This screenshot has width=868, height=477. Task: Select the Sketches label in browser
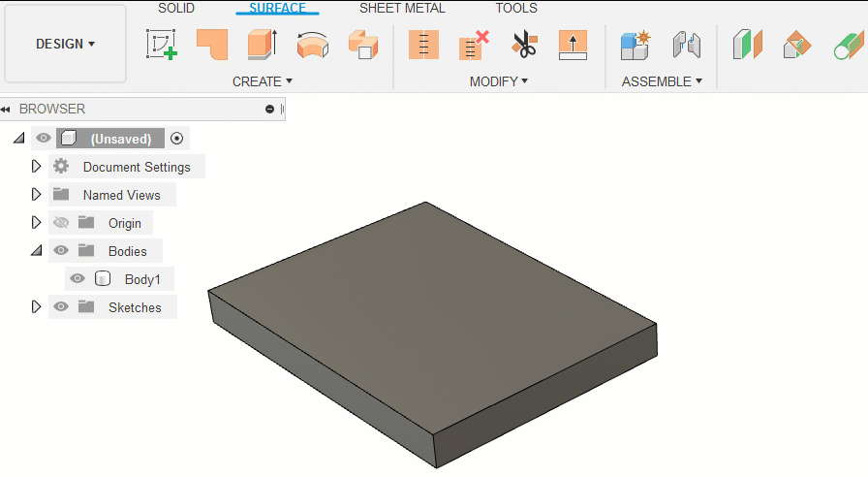tap(135, 307)
